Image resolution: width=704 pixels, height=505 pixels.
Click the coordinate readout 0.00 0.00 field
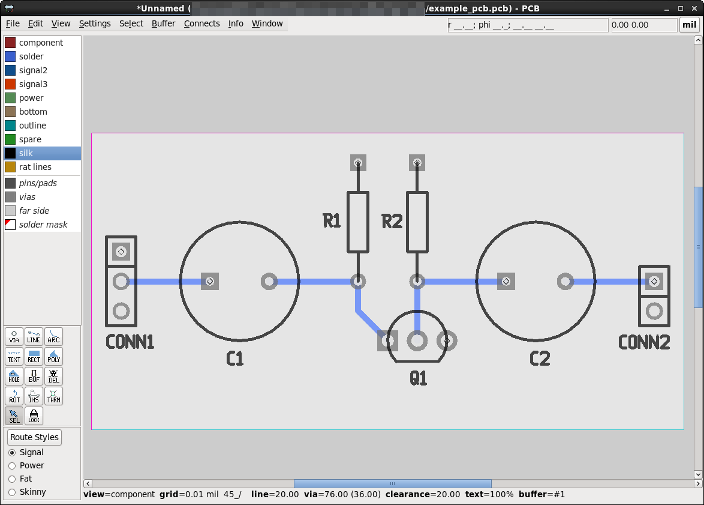[x=643, y=25]
